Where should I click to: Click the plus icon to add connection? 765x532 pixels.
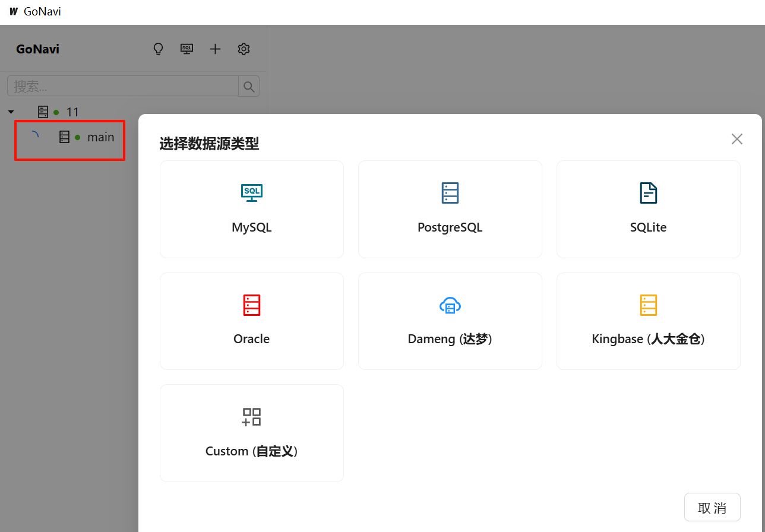tap(215, 49)
